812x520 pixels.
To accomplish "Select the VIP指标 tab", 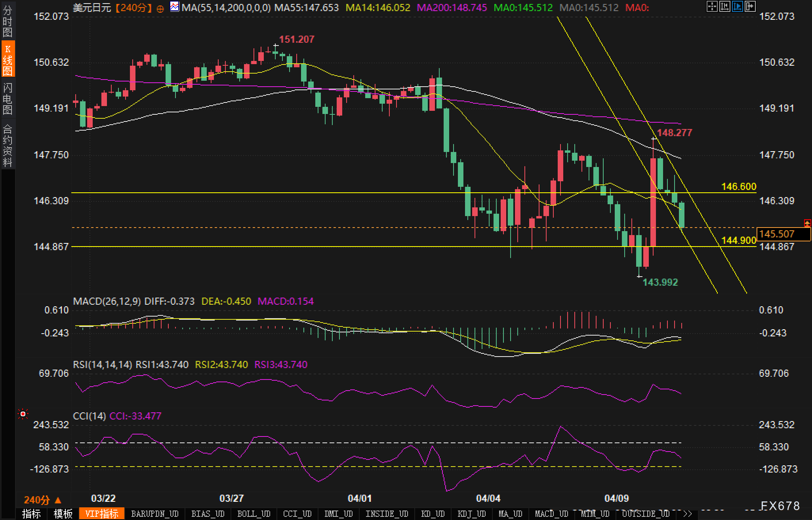I will point(102,514).
